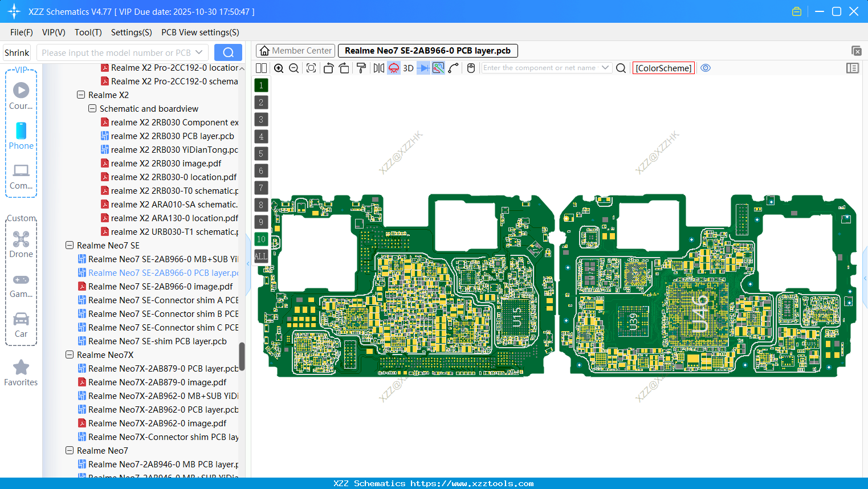Click the Member Center button

(295, 50)
